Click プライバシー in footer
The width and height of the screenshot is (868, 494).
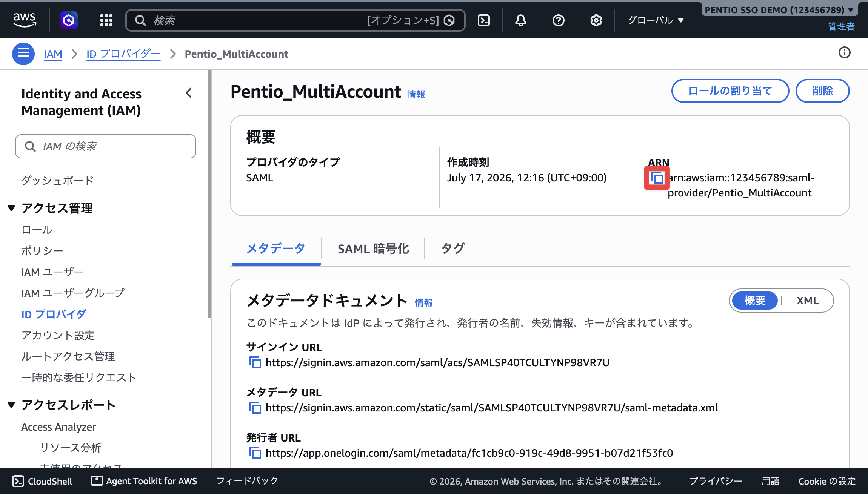[x=716, y=481]
